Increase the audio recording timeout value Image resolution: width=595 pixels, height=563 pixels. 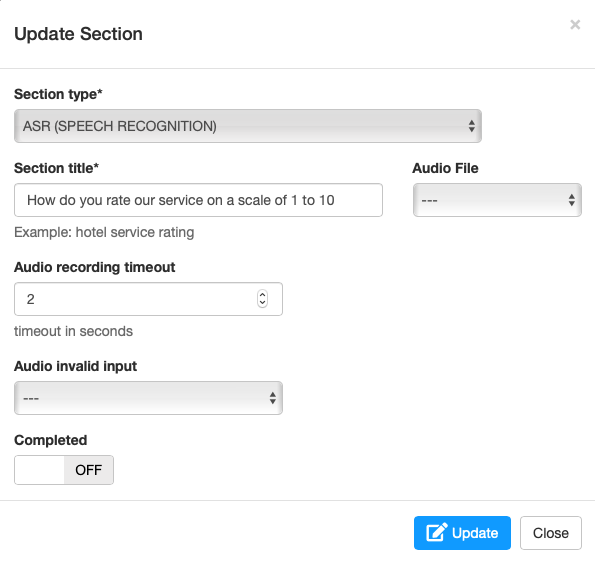point(262,295)
